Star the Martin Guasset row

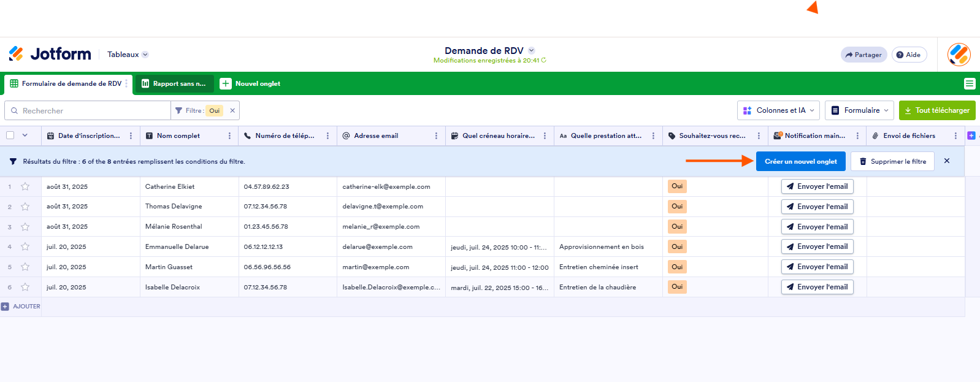coord(25,267)
